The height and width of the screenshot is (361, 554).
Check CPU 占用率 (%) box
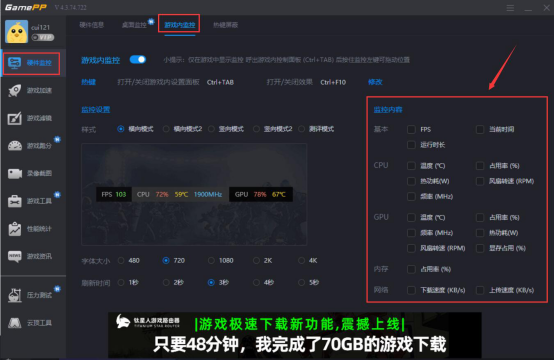point(480,166)
